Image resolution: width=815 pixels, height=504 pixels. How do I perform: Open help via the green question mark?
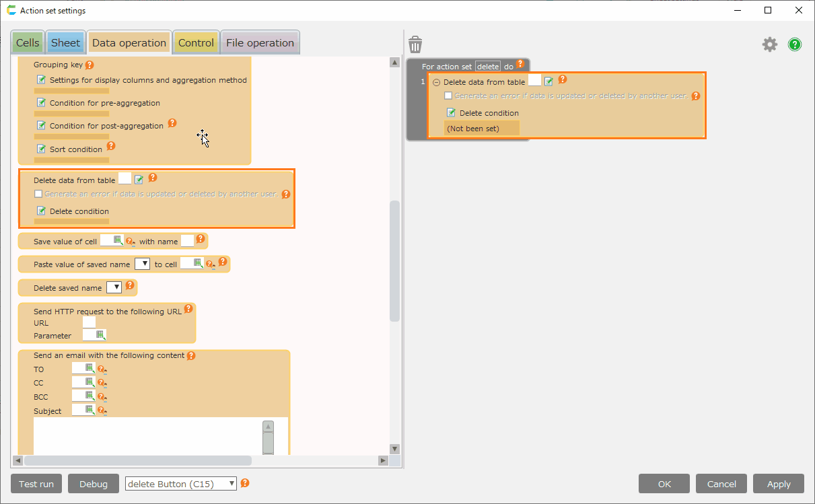point(795,45)
